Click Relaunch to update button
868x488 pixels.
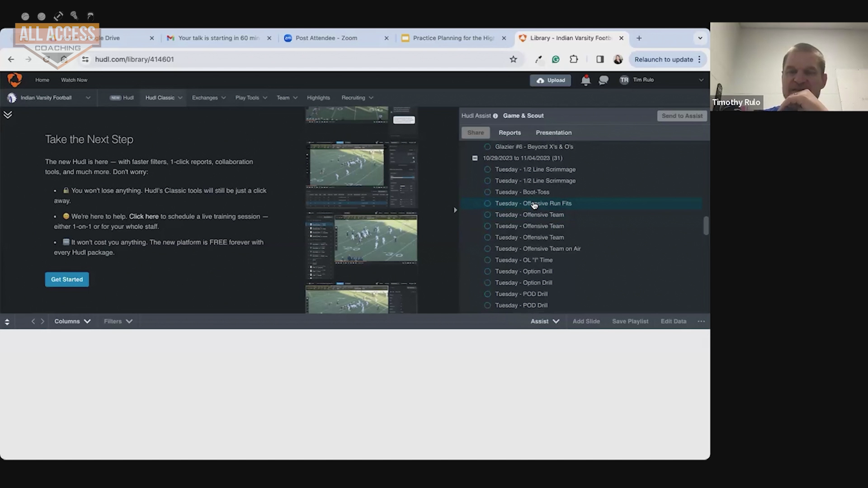668,59
